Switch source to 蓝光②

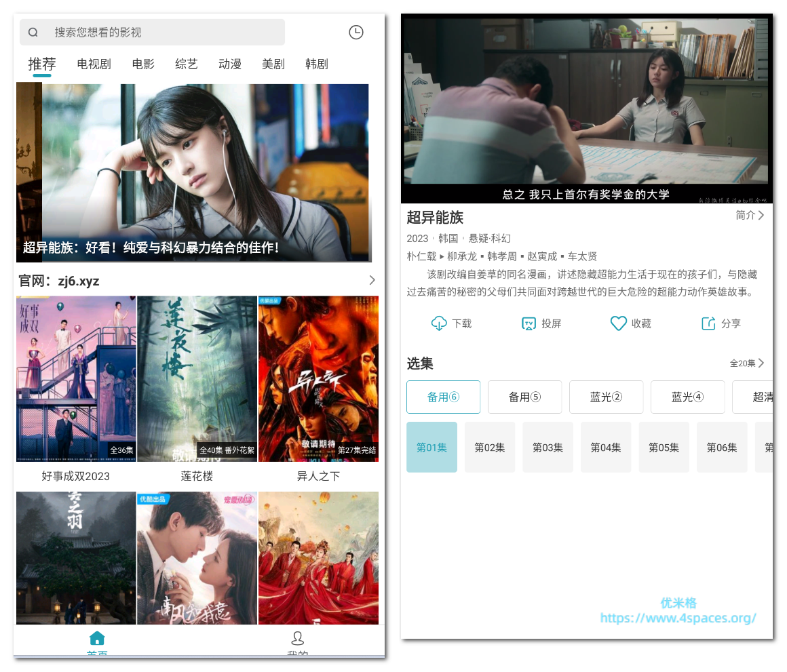[606, 397]
